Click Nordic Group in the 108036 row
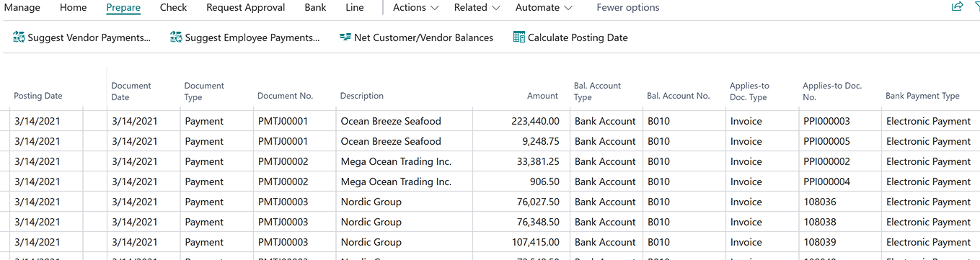This screenshot has height=260, width=980. 371,202
